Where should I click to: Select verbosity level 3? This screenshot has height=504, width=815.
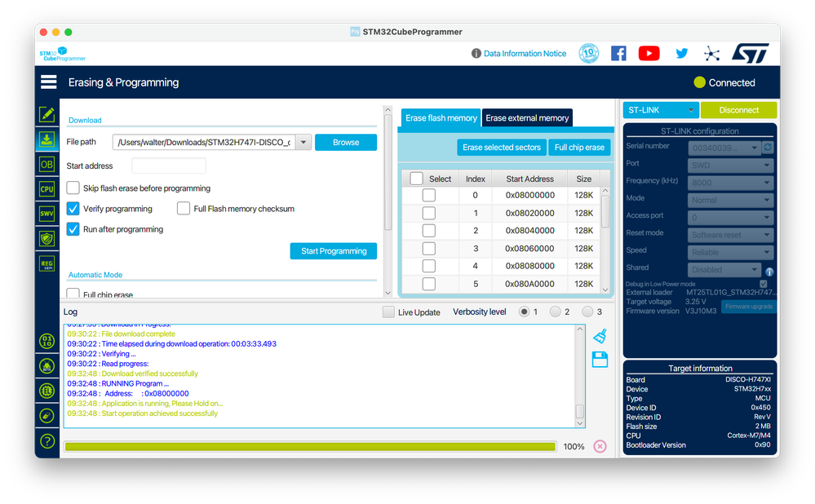coord(587,312)
